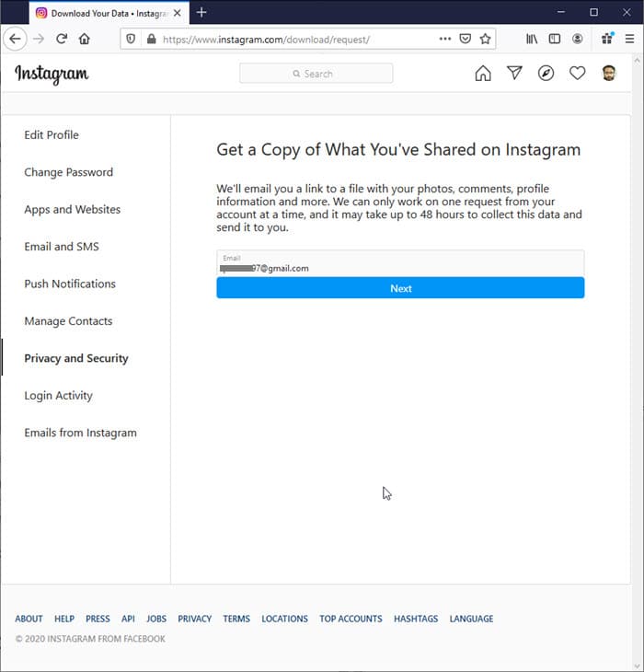Click the 2020 Instagram from Facebook text

pos(90,639)
